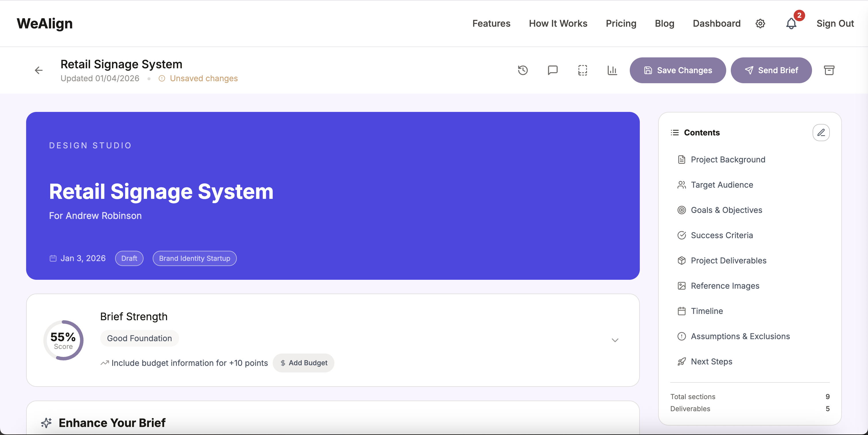Open the Pricing page in the navigation
The height and width of the screenshot is (435, 868).
[x=621, y=24]
